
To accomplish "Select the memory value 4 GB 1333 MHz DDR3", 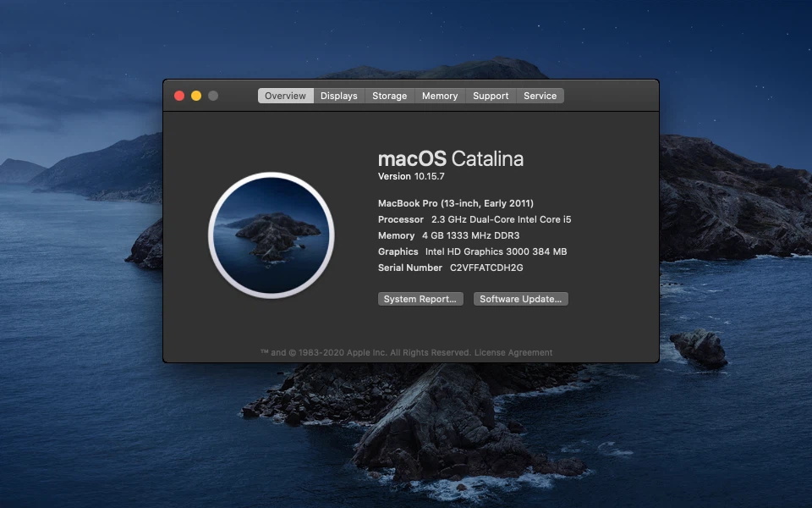I will tap(471, 235).
